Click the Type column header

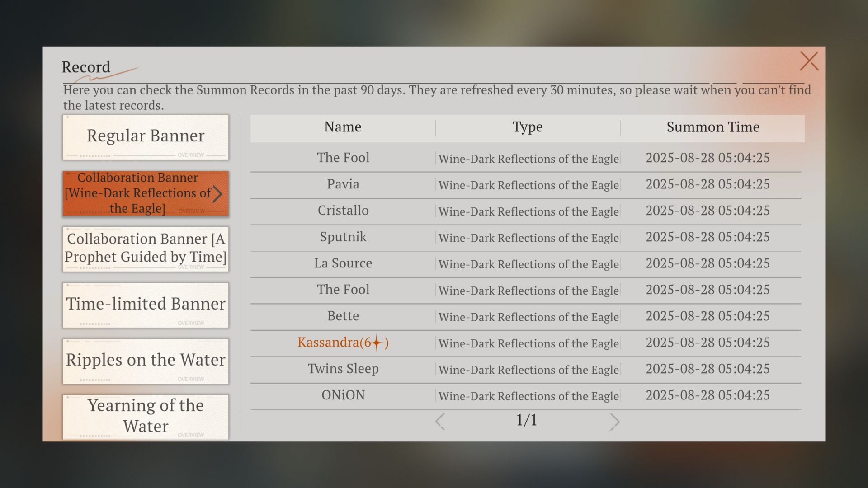(527, 127)
